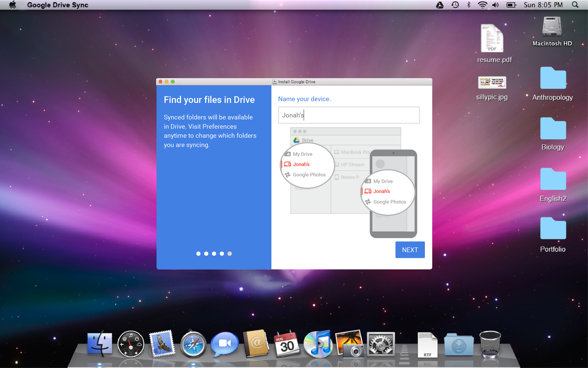Open the Wi-Fi status menu
This screenshot has height=368, width=588.
coord(482,5)
